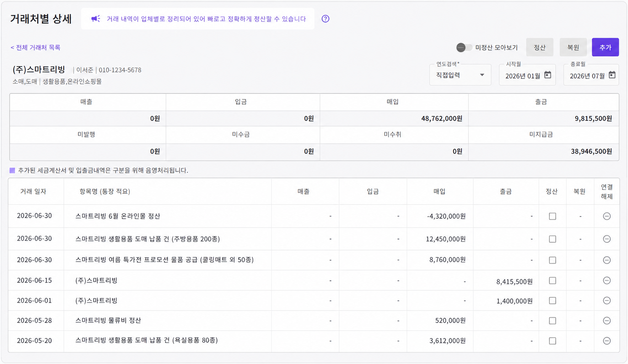Select 스마트리빙 물류비 정산 item name
Image resolution: width=628 pixels, height=364 pixels.
coord(108,321)
